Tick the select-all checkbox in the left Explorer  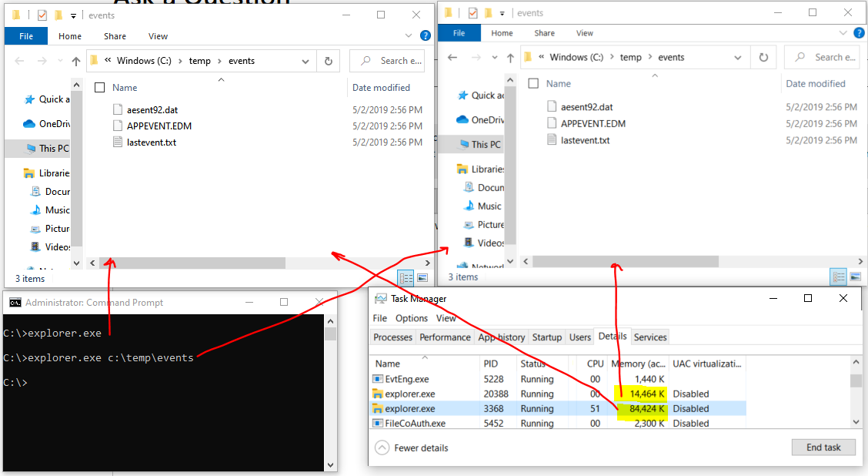click(x=99, y=88)
